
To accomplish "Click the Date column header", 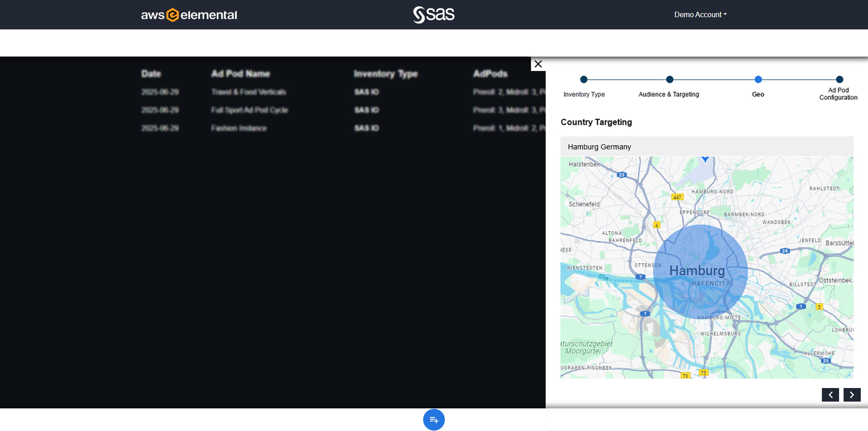I will pos(151,74).
